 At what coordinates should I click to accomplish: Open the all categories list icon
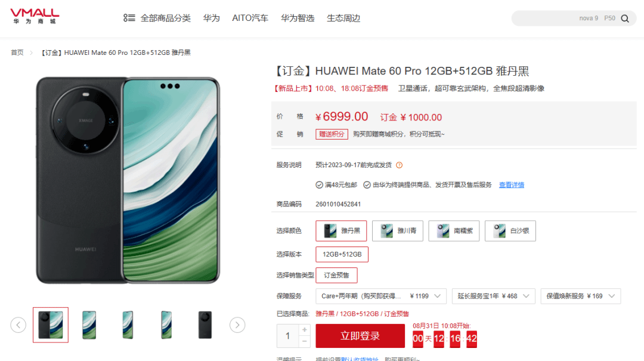129,18
